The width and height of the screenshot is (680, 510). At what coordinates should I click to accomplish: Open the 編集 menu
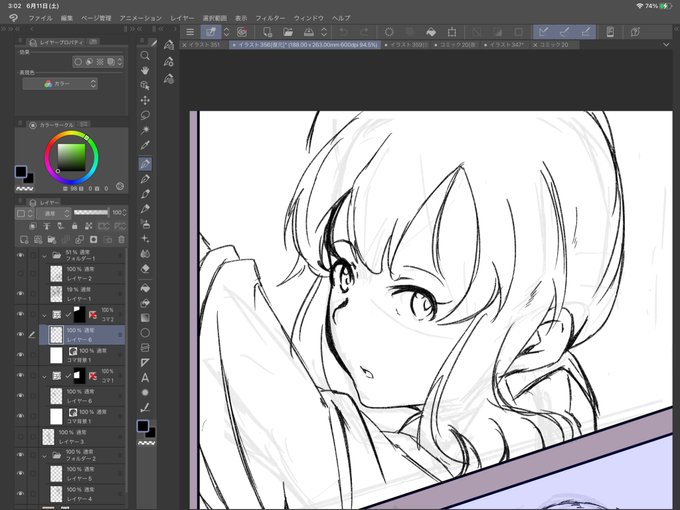[x=67, y=18]
